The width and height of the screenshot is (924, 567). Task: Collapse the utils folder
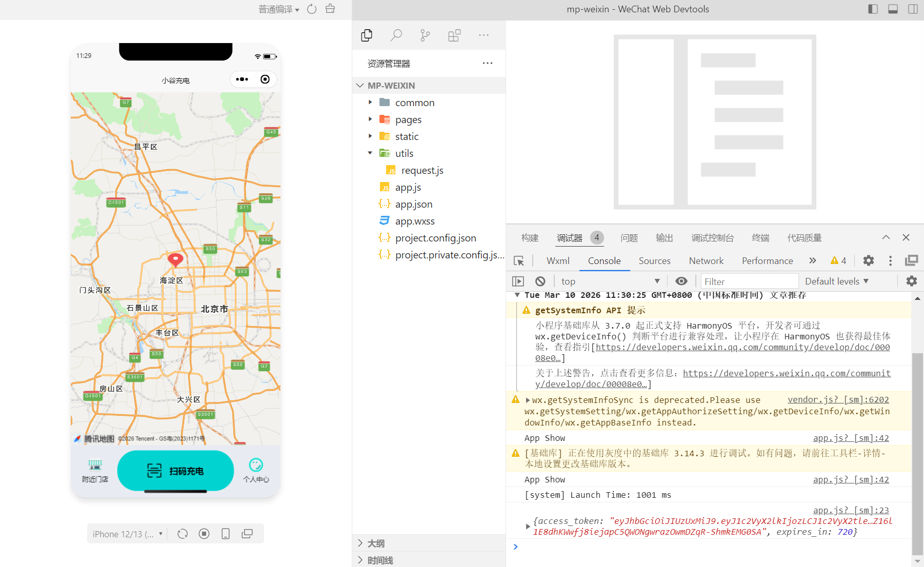tap(370, 153)
